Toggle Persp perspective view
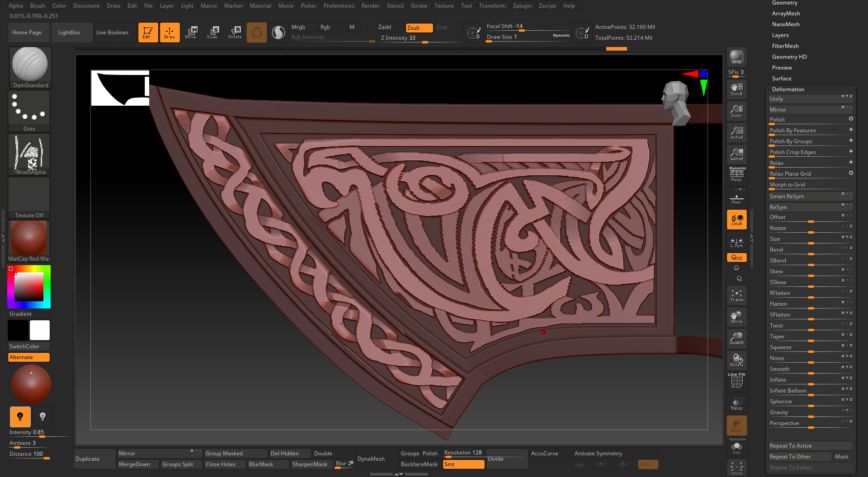Image resolution: width=868 pixels, height=477 pixels. pyautogui.click(x=736, y=175)
